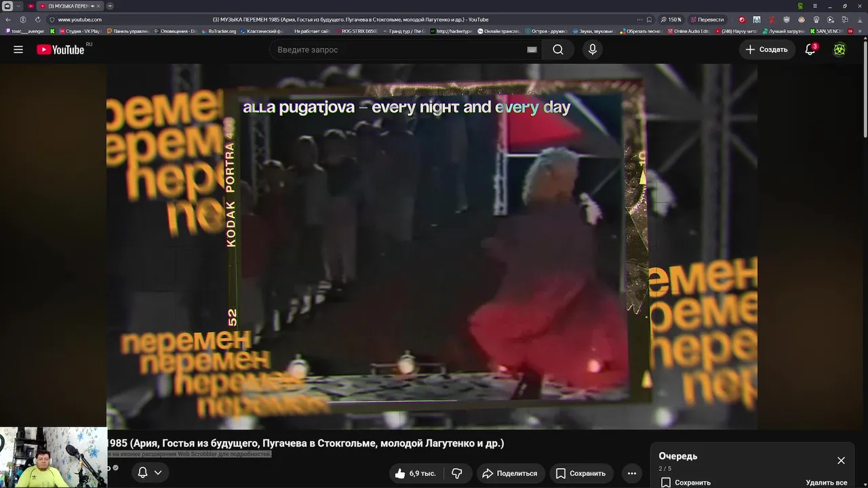Open the page actions three-dot menu in address bar
Image resolution: width=868 pixels, height=488 pixels.
pos(639,20)
